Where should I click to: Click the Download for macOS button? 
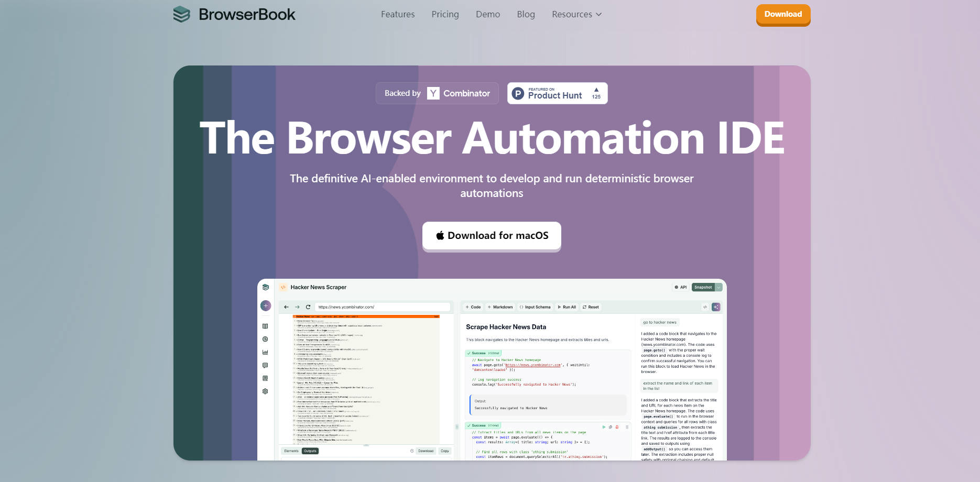pos(491,236)
